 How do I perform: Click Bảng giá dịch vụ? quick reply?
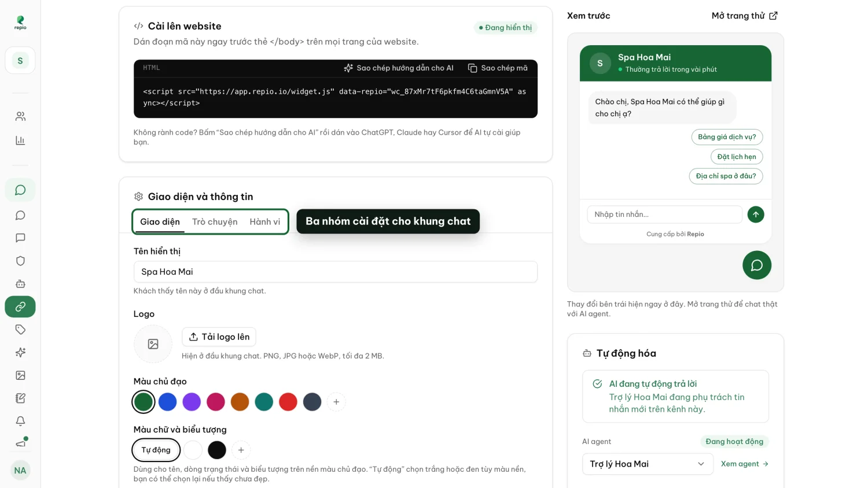(727, 137)
